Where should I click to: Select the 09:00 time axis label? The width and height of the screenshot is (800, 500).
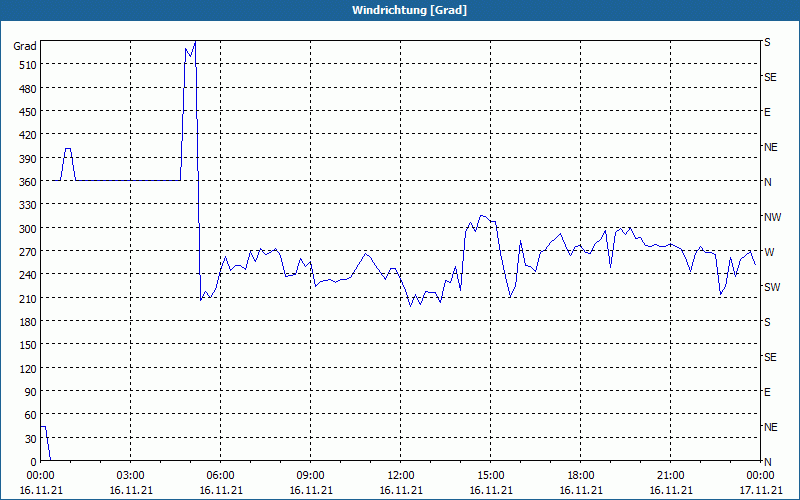(x=311, y=476)
